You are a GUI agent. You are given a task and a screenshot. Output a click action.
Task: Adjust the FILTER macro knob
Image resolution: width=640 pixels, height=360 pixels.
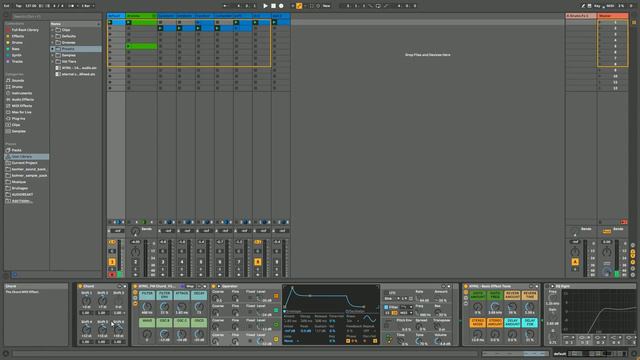(147, 307)
